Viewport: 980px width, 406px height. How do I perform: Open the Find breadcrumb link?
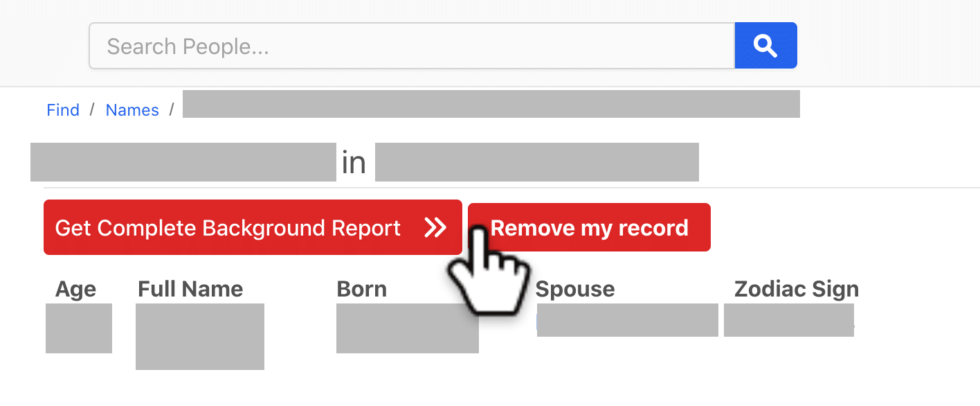pyautogui.click(x=63, y=110)
